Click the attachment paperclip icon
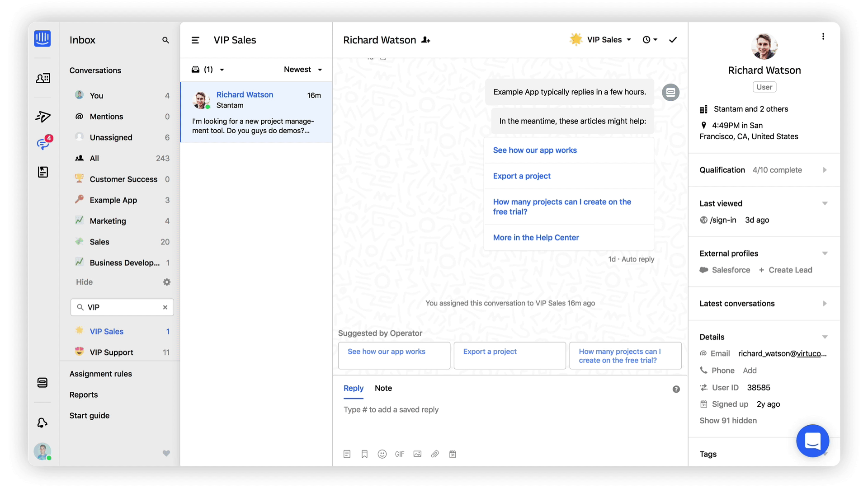The image size is (868, 488). pyautogui.click(x=435, y=454)
